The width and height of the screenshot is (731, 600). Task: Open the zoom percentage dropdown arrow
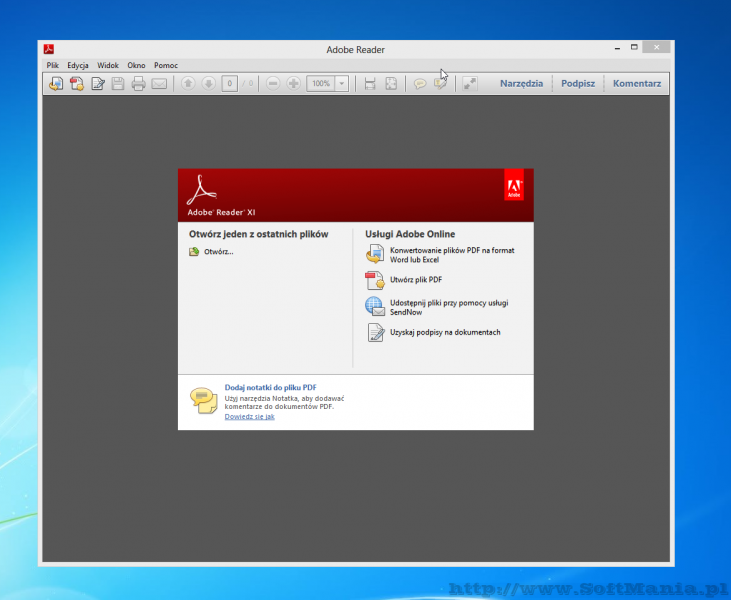342,84
